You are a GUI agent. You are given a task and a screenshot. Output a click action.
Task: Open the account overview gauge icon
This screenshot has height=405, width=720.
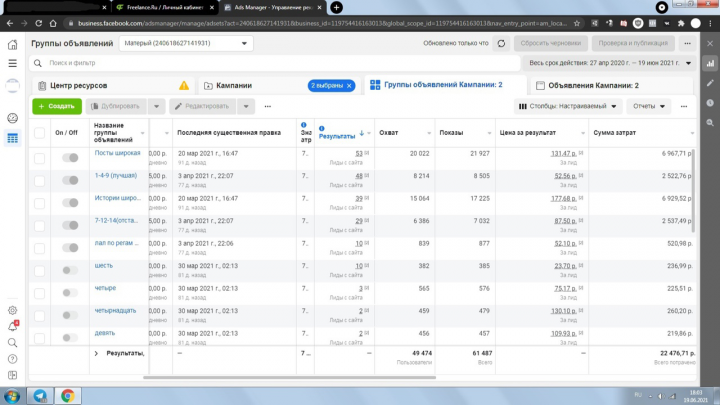click(12, 118)
